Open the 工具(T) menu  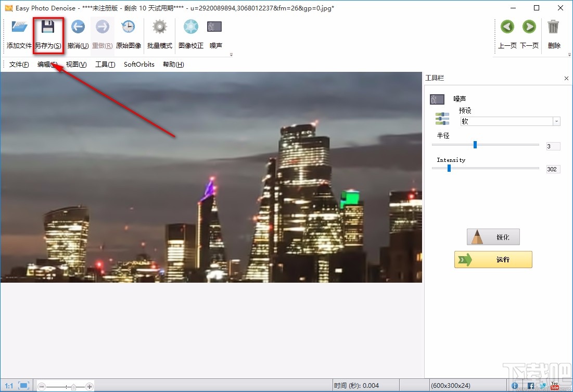(105, 65)
